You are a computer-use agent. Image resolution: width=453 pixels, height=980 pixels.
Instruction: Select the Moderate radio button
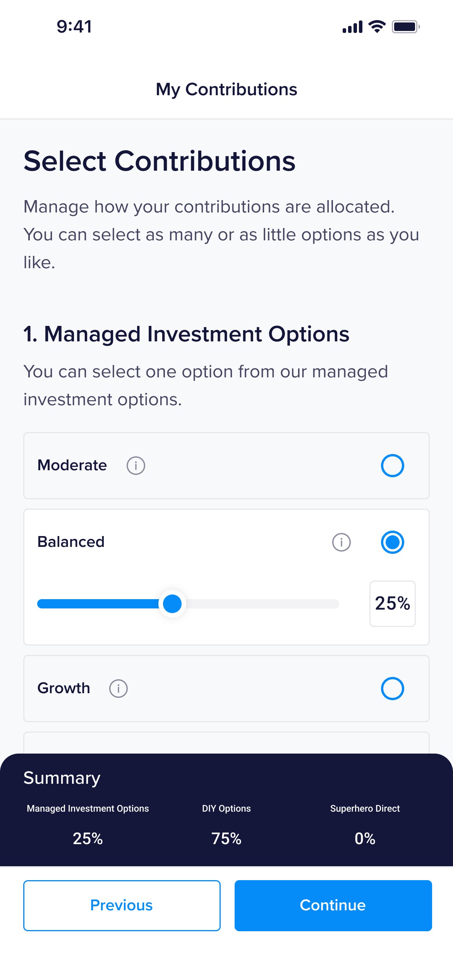(392, 465)
